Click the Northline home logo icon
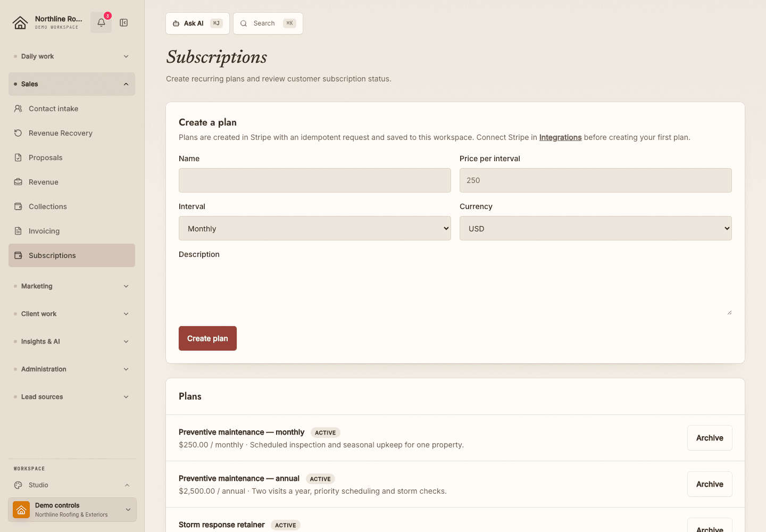 (x=20, y=22)
